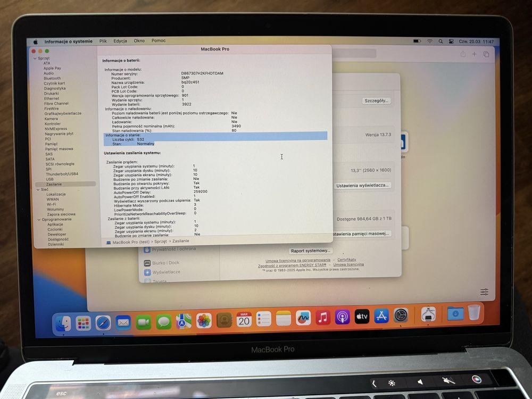Viewport: 532px width, 399px height.
Task: Open Apple TV from the Dock
Action: (x=362, y=316)
